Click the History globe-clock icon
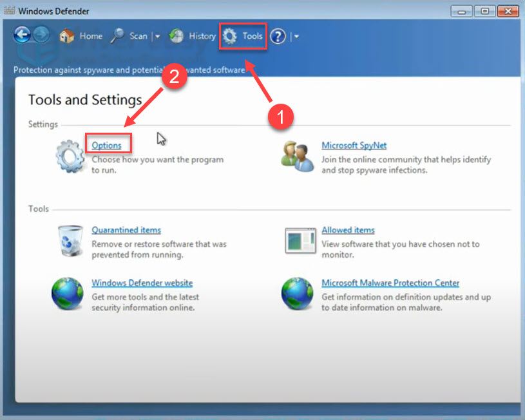 176,36
